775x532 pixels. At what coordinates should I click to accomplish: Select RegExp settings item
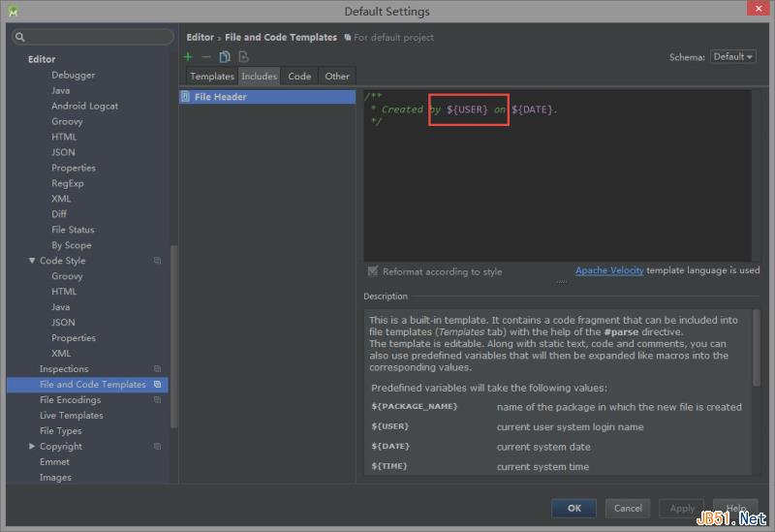point(67,183)
